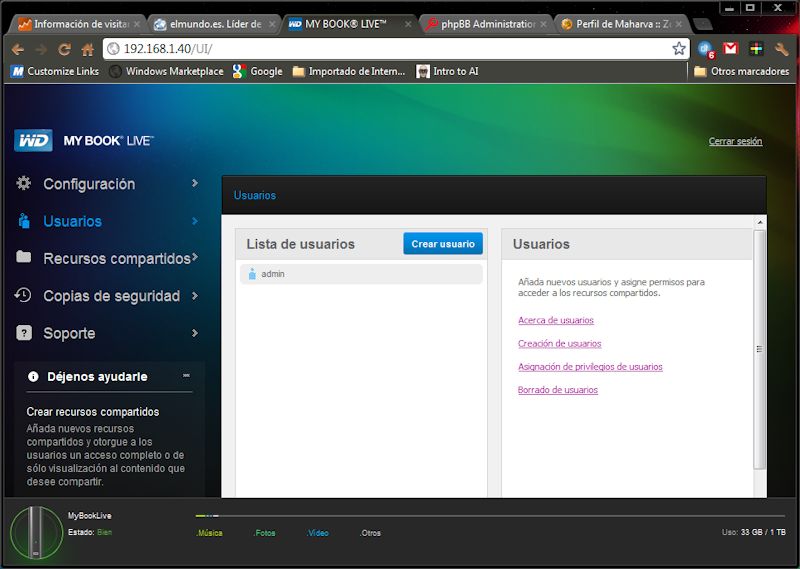Open Asignación de privilegios de usuarios link

[x=590, y=367]
